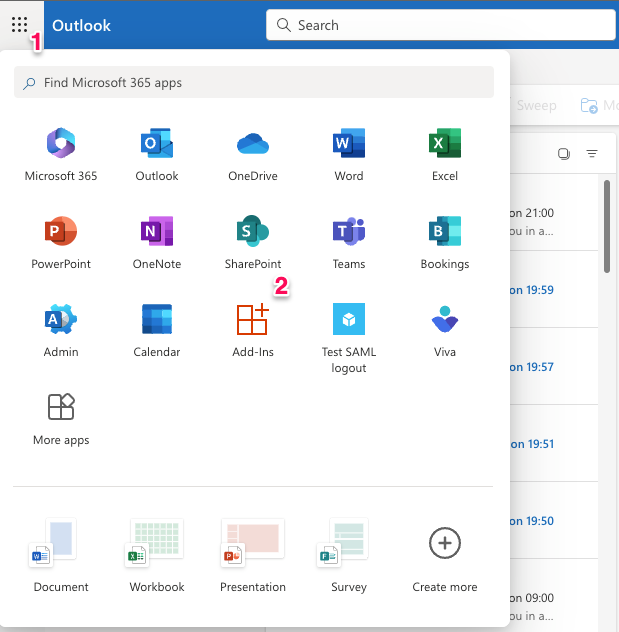Show More apps
This screenshot has width=619, height=632.
[61, 419]
